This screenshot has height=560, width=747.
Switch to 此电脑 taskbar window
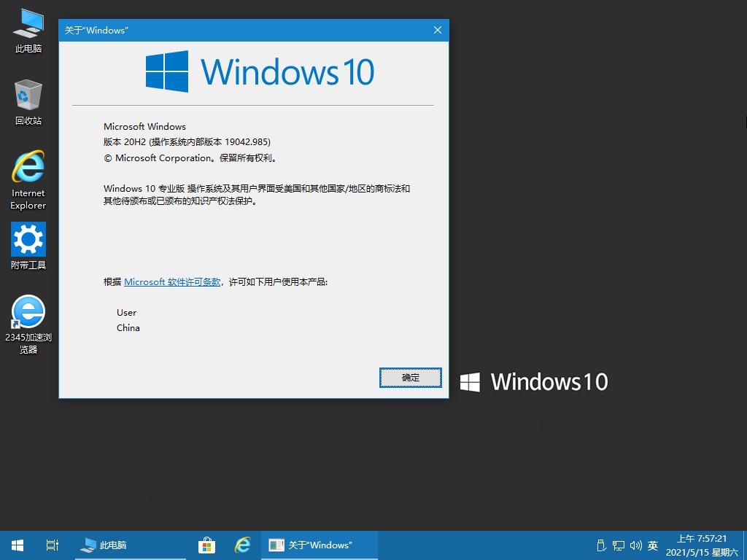[130, 545]
